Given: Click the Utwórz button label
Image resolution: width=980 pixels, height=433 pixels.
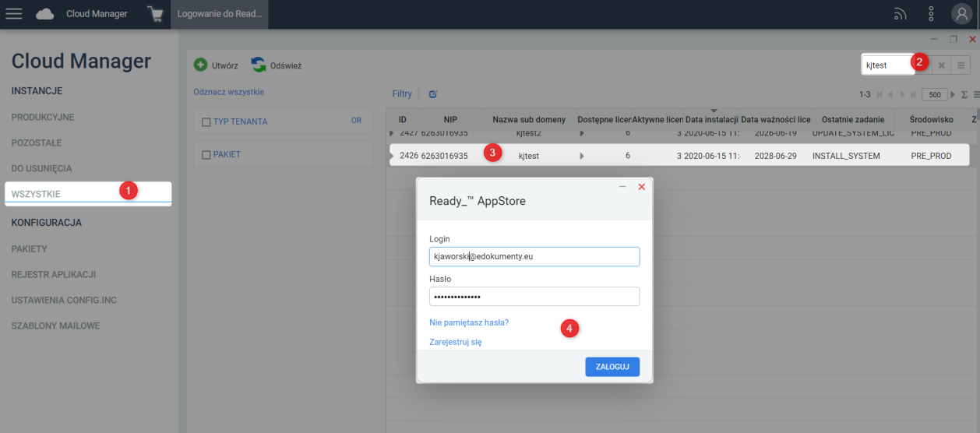Looking at the screenshot, I should 224,65.
